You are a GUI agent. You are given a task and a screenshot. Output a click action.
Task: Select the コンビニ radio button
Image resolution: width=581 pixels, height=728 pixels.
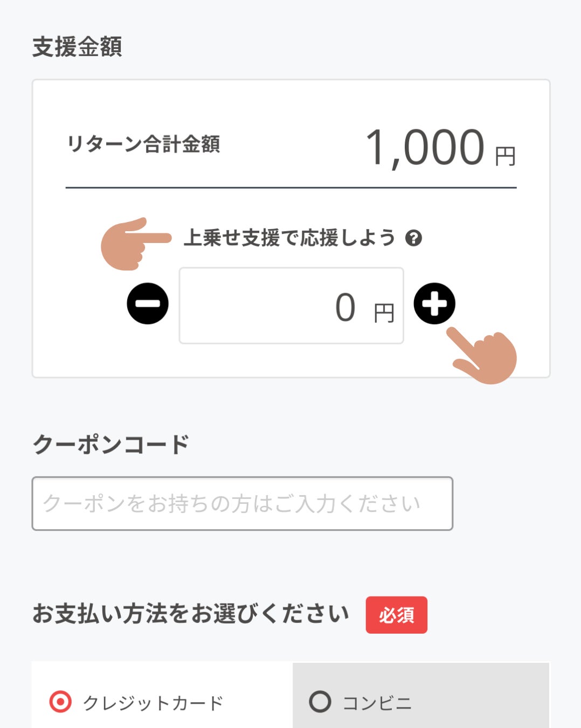[x=320, y=702]
